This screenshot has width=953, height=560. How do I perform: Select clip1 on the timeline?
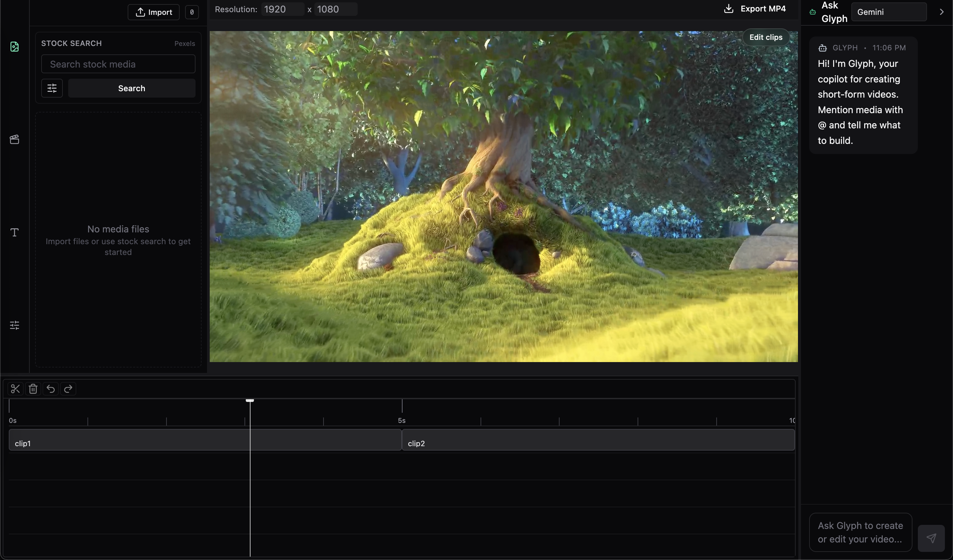[x=205, y=440]
